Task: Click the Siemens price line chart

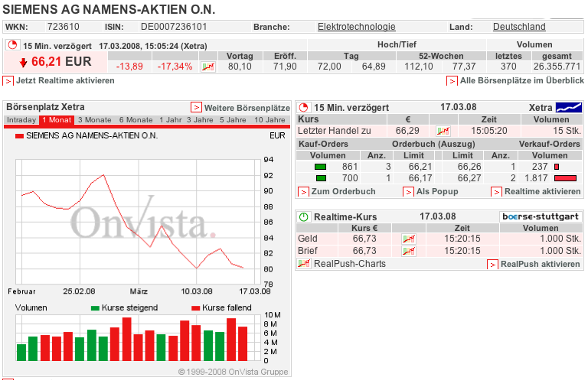Action: coord(138,222)
